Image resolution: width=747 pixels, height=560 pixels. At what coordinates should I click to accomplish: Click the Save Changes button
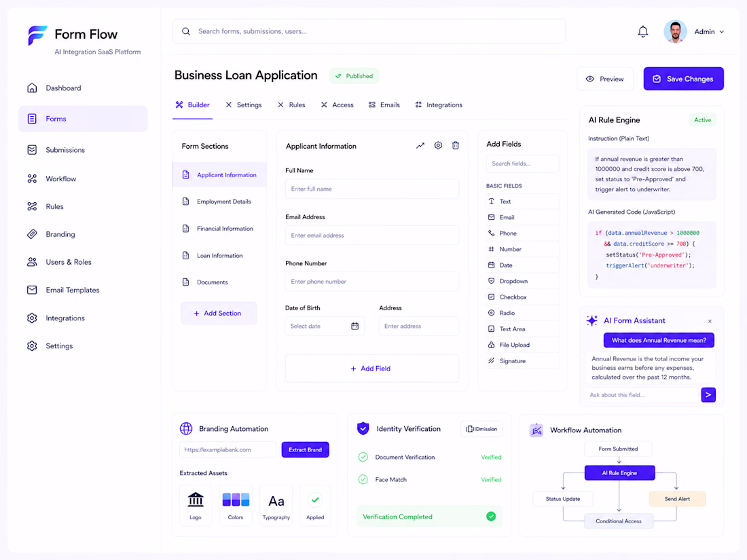coord(683,79)
